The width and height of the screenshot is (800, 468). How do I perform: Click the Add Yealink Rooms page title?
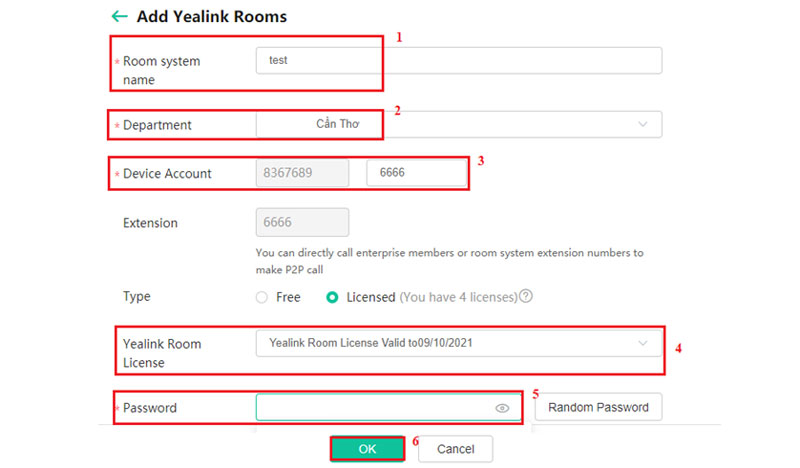tap(213, 17)
